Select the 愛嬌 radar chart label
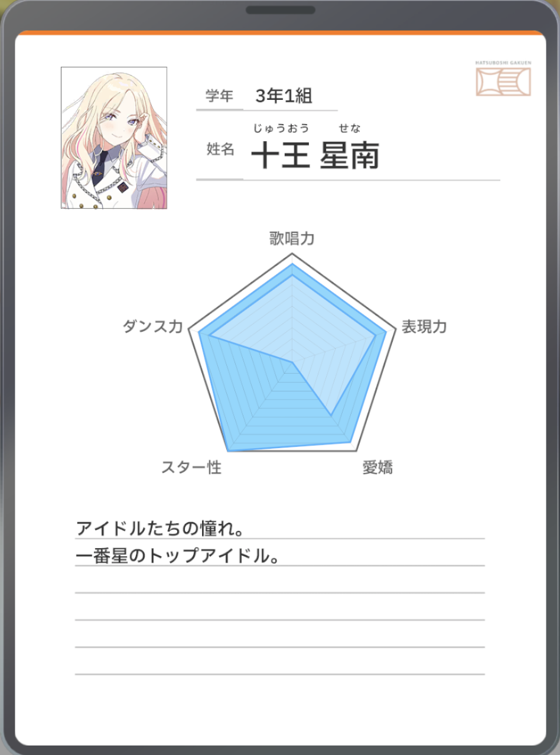 [377, 468]
